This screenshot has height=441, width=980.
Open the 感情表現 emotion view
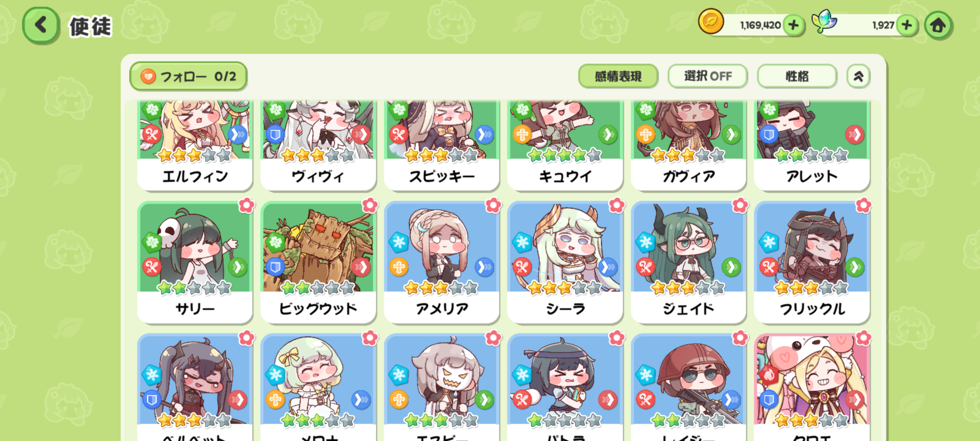(x=618, y=76)
